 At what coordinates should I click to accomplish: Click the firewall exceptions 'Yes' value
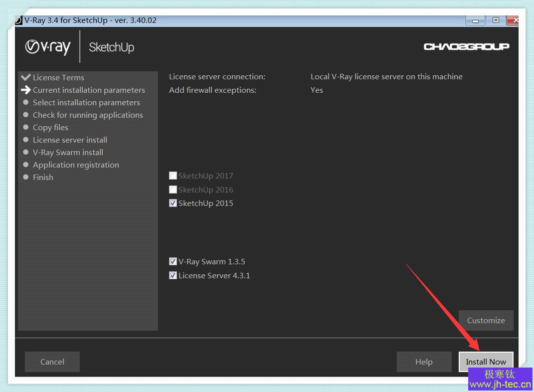317,90
